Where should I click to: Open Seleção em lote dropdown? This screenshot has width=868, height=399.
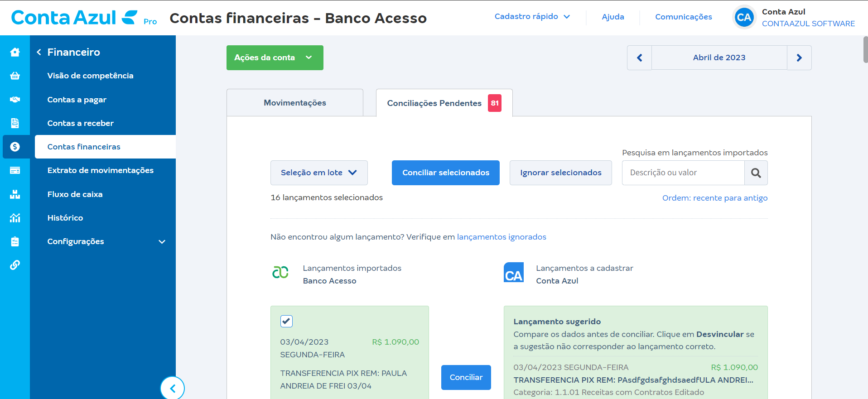pyautogui.click(x=319, y=173)
